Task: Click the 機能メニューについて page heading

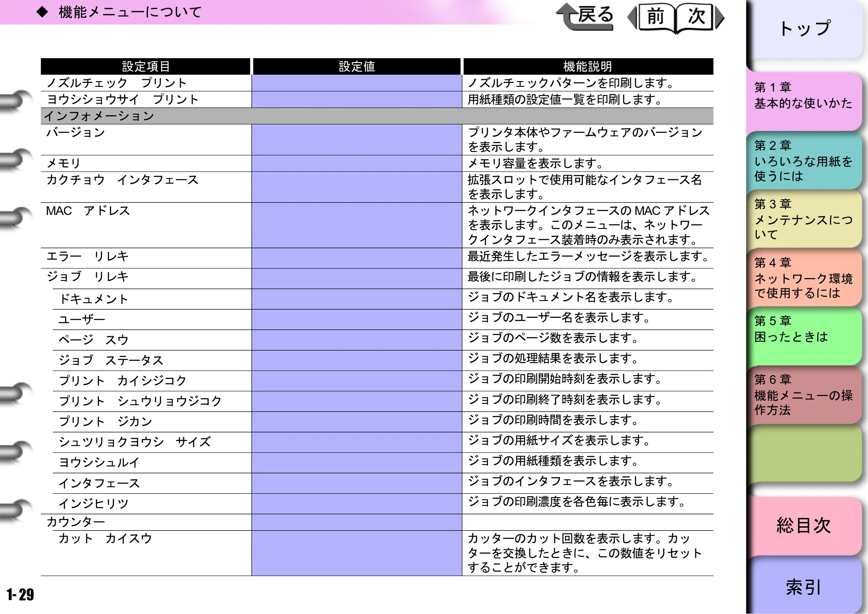Action: tap(130, 12)
